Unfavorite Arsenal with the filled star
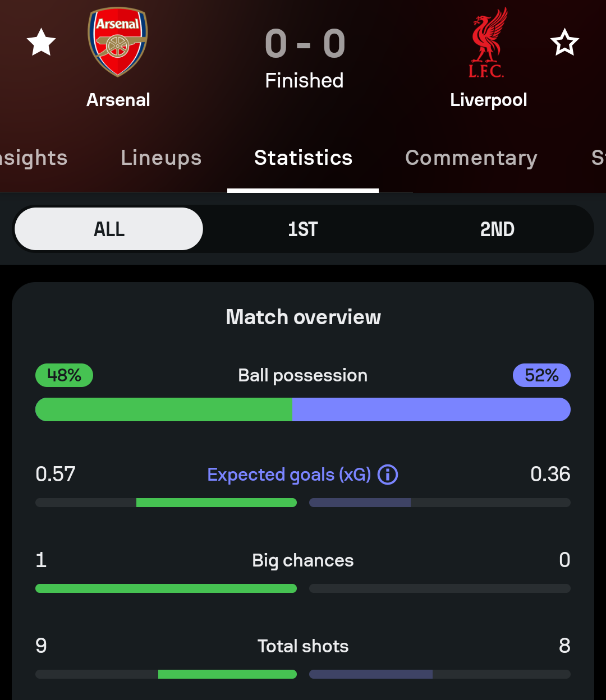The height and width of the screenshot is (700, 606). [42, 43]
